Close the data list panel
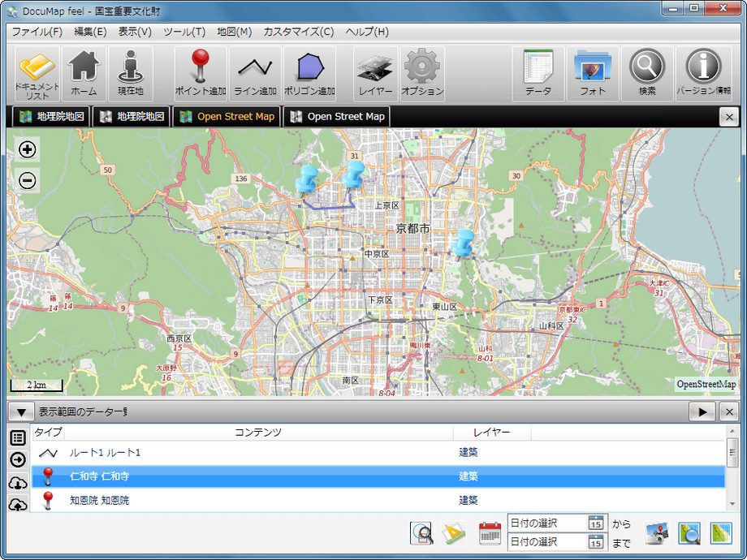Viewport: 747px width, 560px height. tap(729, 412)
